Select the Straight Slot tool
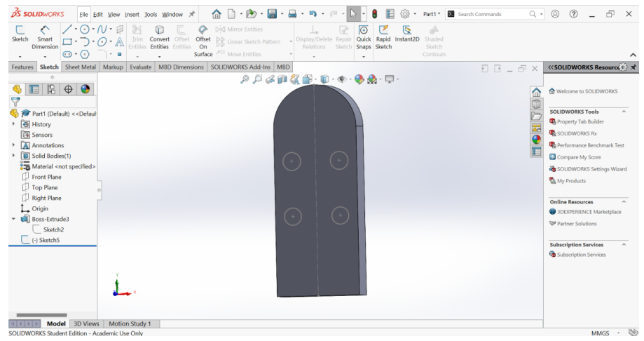 [67, 54]
